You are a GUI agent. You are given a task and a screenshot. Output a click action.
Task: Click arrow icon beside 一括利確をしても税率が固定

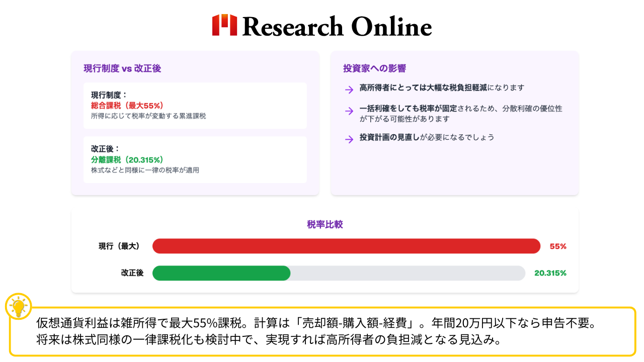click(349, 111)
